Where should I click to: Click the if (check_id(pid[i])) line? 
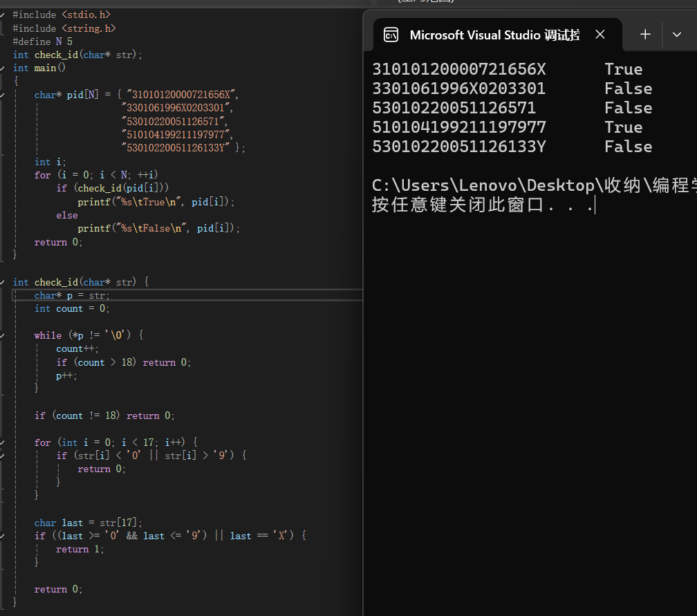(x=113, y=189)
